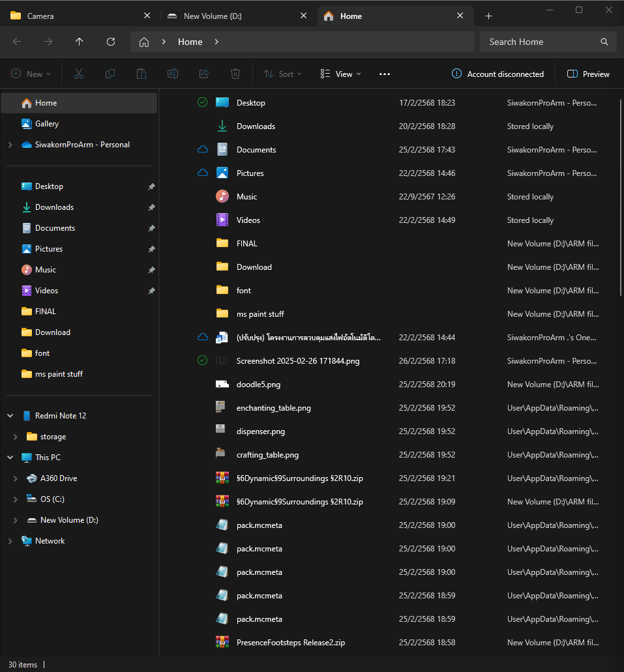Click the Rename icon in toolbar
The width and height of the screenshot is (624, 672).
tap(172, 74)
